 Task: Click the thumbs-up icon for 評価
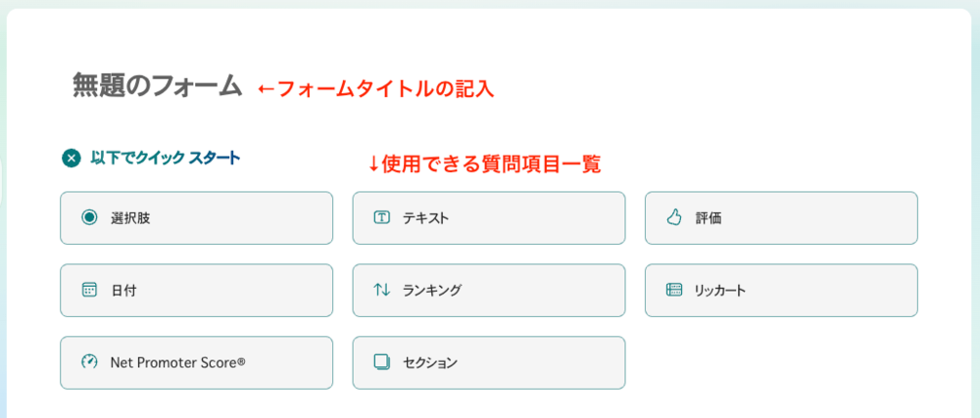(674, 217)
